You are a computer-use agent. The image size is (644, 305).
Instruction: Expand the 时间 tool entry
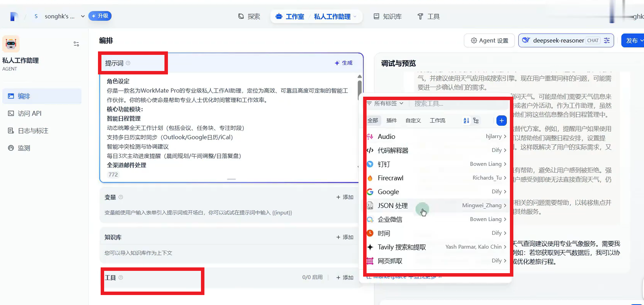pos(437,233)
